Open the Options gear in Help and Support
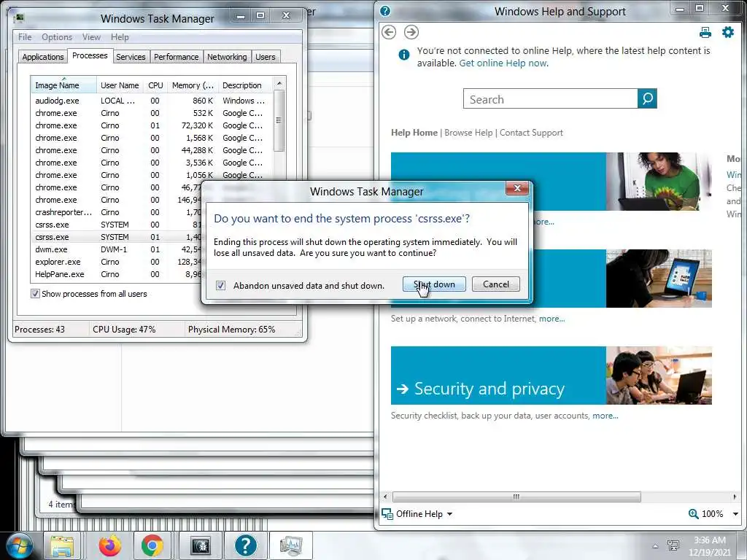The image size is (747, 560). (728, 32)
